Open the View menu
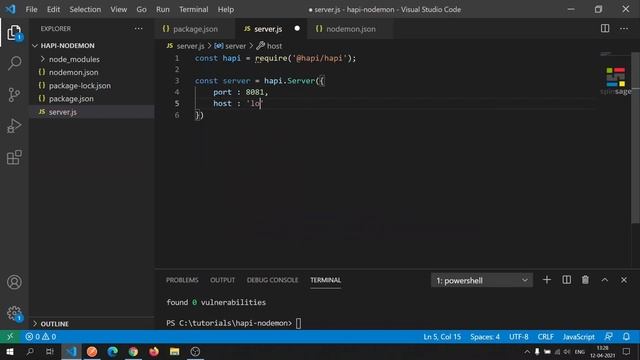640x360 pixels. 118,9
